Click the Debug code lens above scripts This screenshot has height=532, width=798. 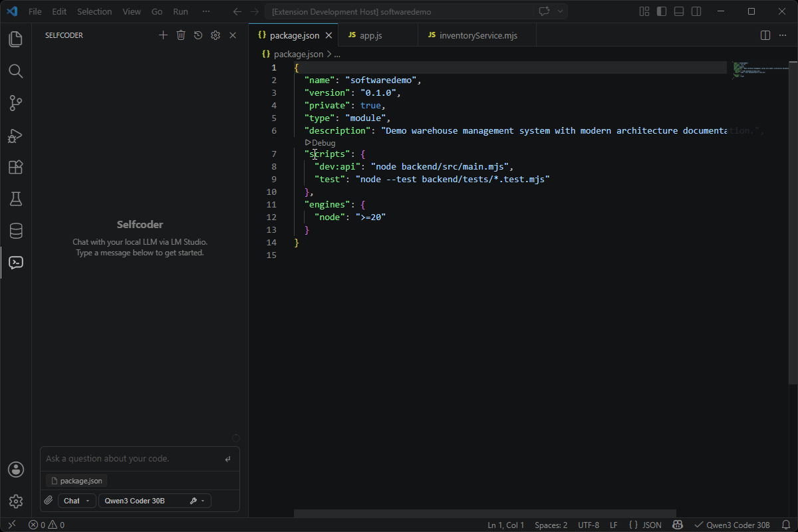[x=320, y=143]
